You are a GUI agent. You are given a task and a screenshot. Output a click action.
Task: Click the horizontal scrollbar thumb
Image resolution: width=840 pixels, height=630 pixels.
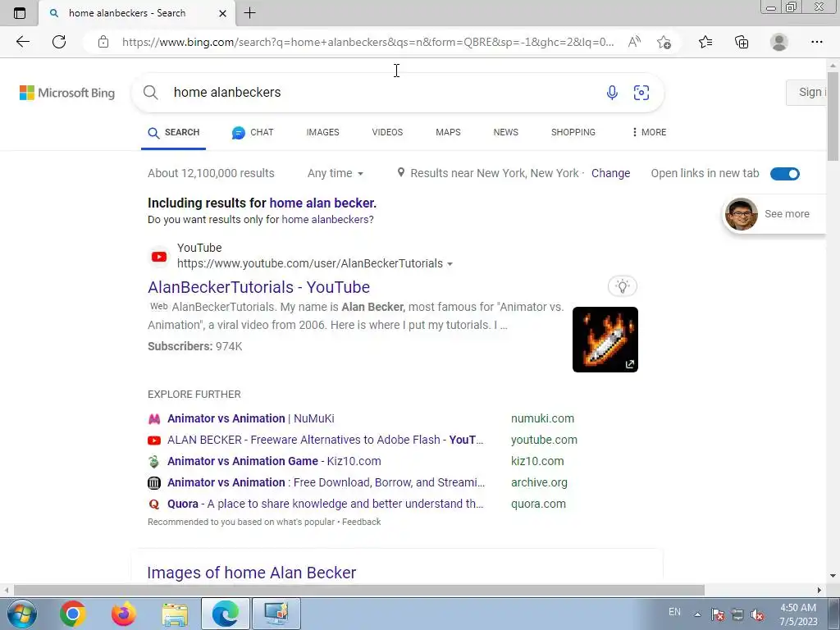tap(359, 590)
